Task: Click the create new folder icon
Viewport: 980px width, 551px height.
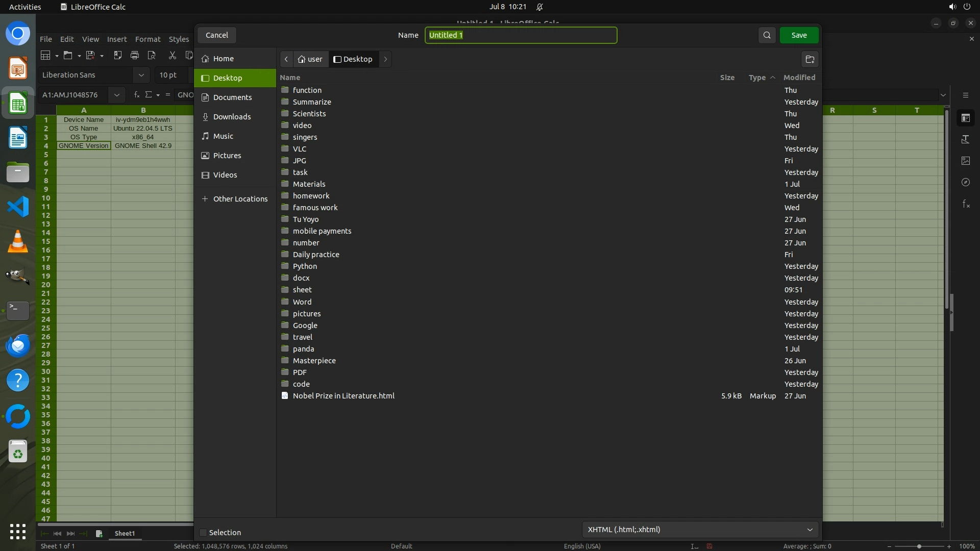Action: [810, 59]
